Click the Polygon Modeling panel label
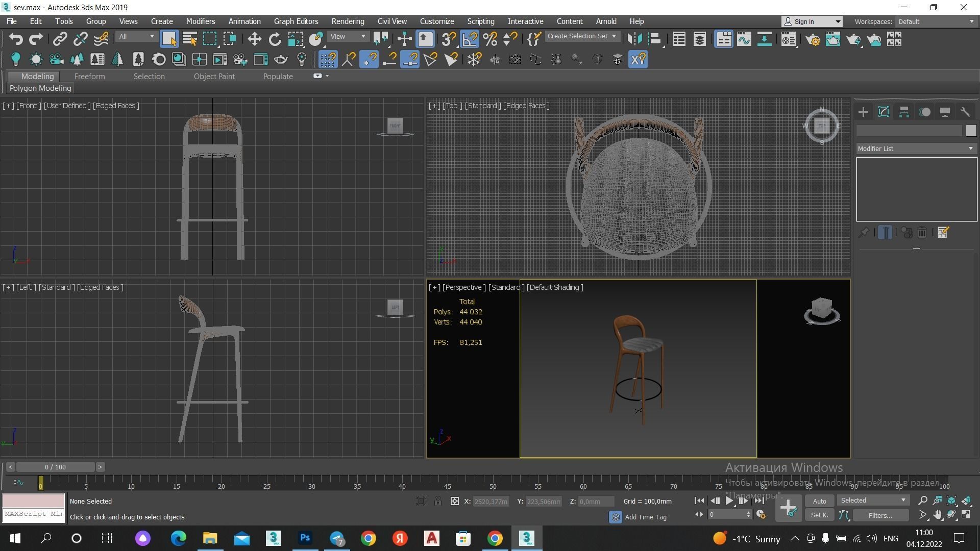This screenshot has height=551, width=980. point(40,88)
